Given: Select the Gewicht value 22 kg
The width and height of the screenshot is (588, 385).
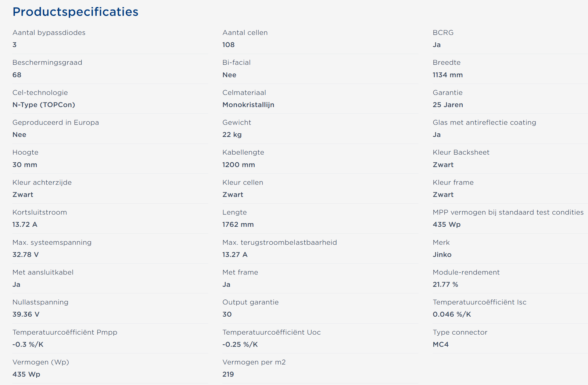Looking at the screenshot, I should tap(232, 135).
